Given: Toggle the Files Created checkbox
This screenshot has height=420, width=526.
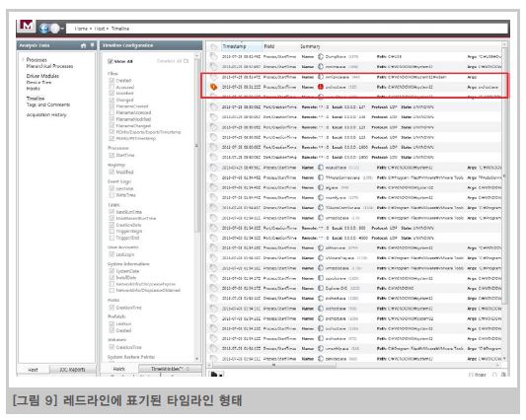Looking at the screenshot, I should (112, 81).
